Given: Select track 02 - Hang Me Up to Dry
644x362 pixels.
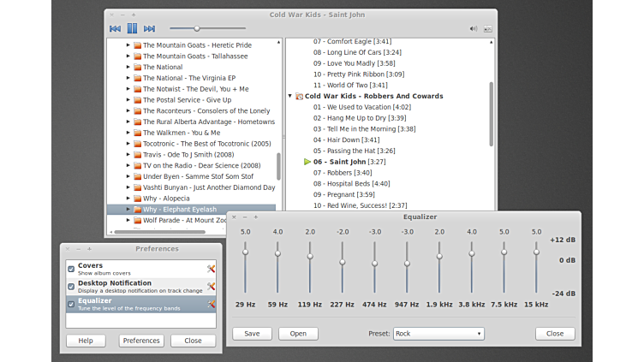Looking at the screenshot, I should tap(360, 118).
